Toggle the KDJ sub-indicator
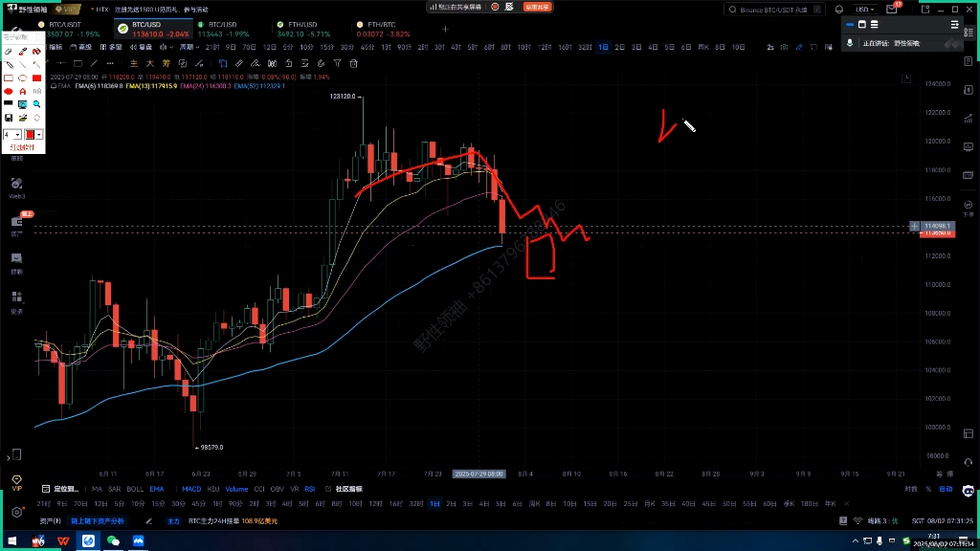980x551 pixels. [x=213, y=489]
